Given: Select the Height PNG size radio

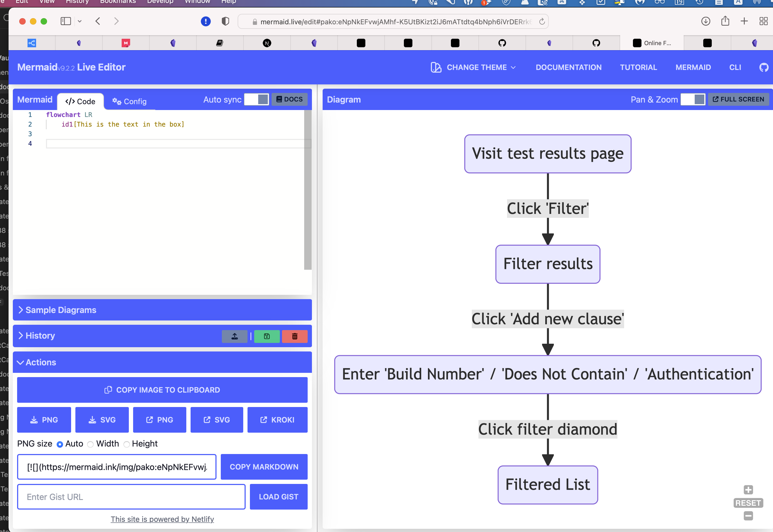Looking at the screenshot, I should point(126,444).
